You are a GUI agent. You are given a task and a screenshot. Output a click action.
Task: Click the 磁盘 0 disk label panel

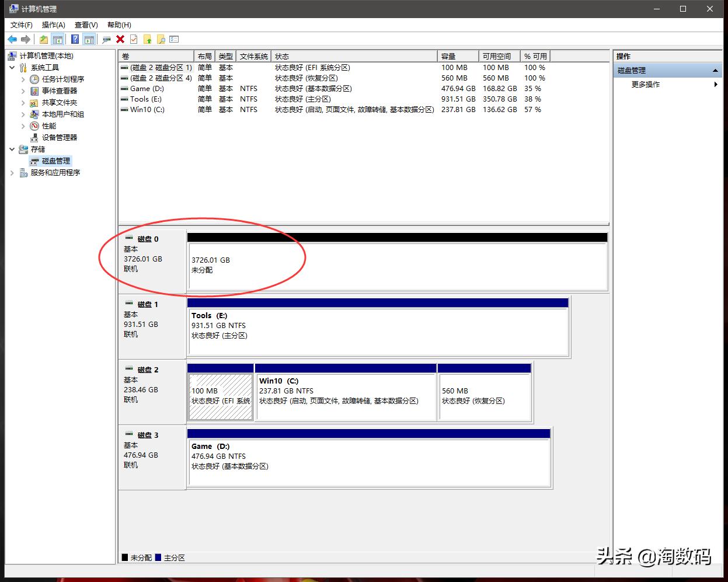152,261
